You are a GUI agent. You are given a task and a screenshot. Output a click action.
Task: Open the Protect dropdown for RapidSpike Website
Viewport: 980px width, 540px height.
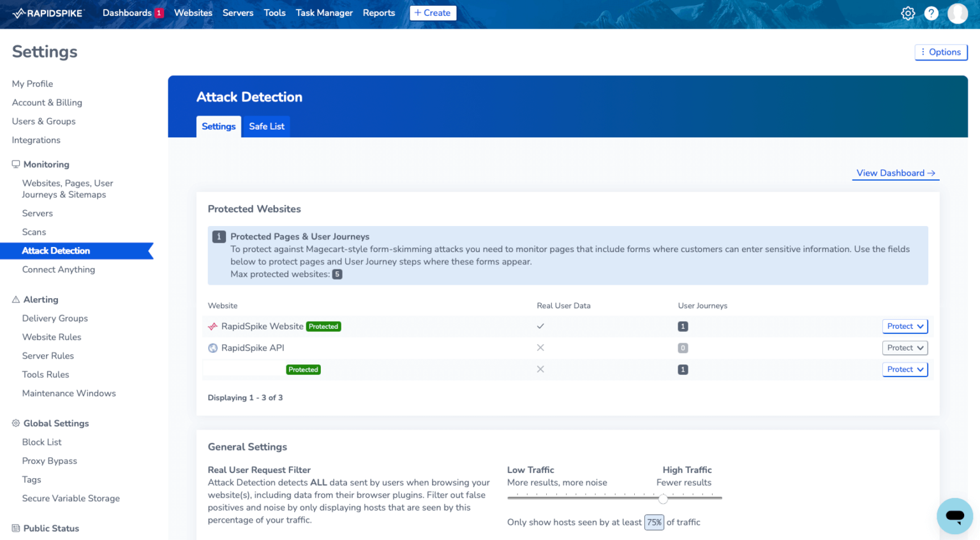(x=905, y=326)
